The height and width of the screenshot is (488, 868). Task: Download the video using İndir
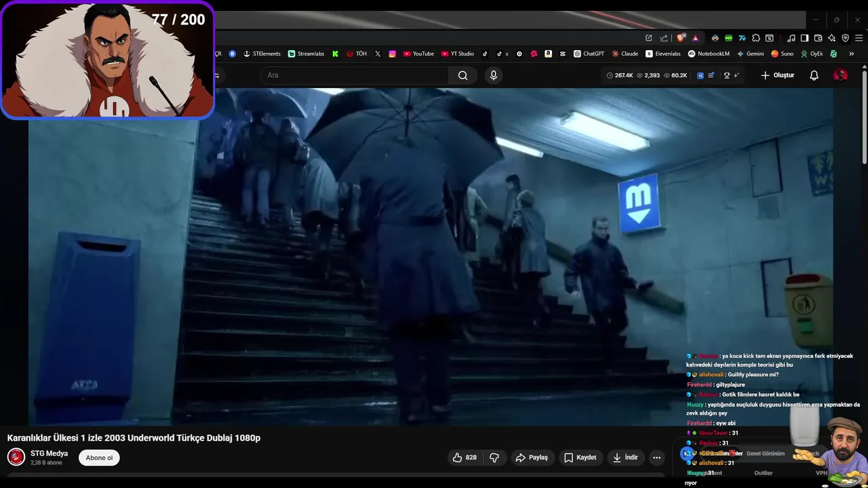(x=625, y=457)
